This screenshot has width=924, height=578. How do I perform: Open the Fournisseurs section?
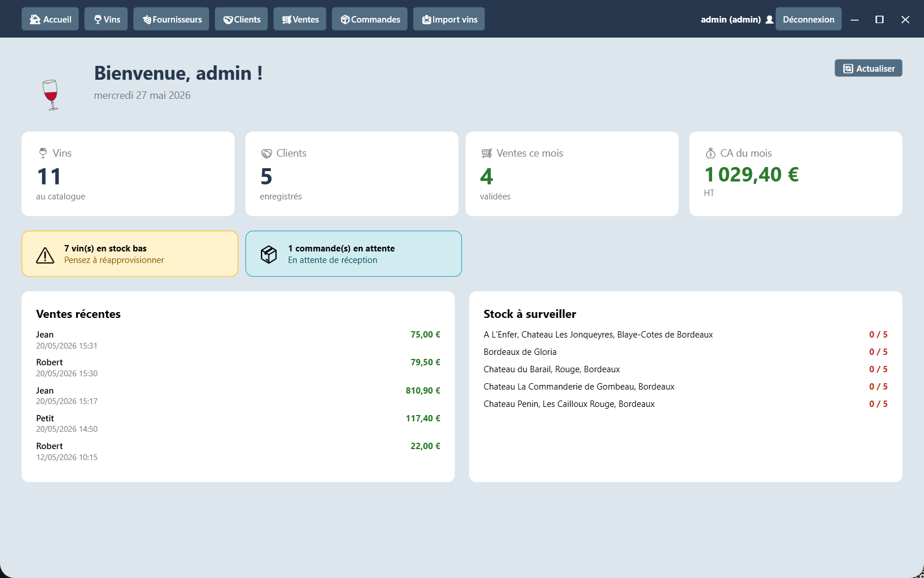172,19
